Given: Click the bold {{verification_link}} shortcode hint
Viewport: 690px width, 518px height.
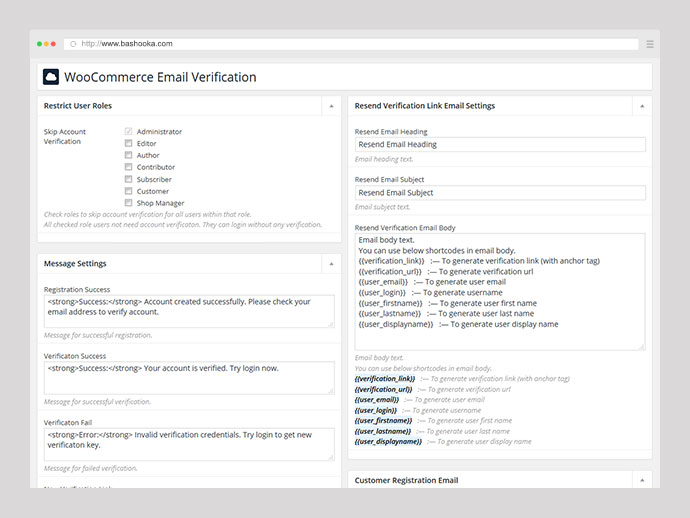Looking at the screenshot, I should pos(385,379).
